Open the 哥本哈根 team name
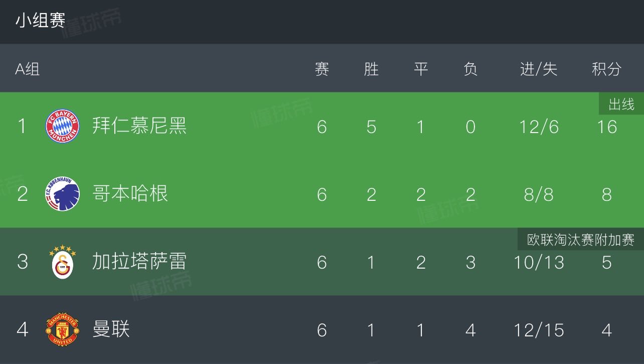The image size is (644, 364). pos(130,194)
